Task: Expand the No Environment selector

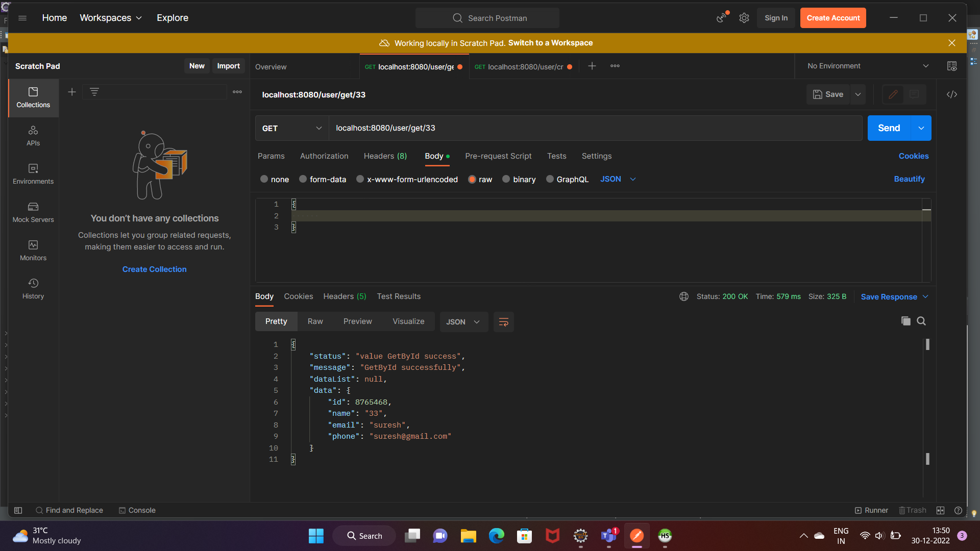Action: click(868, 66)
